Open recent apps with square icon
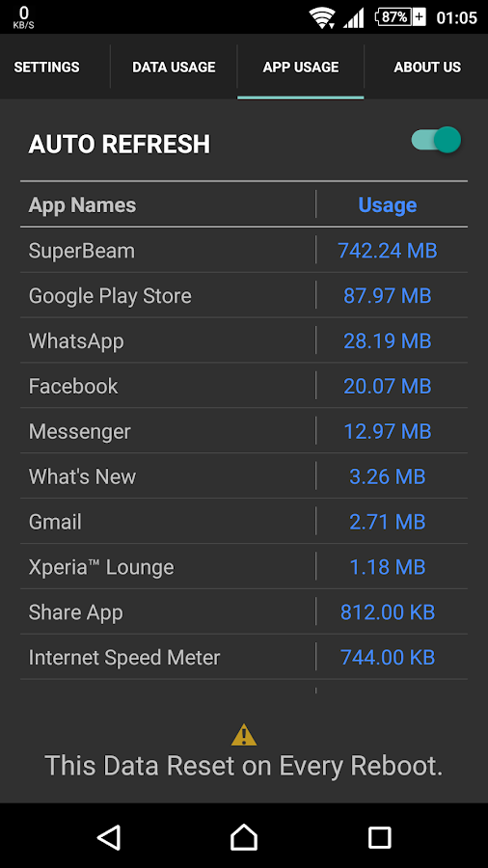This screenshot has width=488, height=868. pos(380,837)
